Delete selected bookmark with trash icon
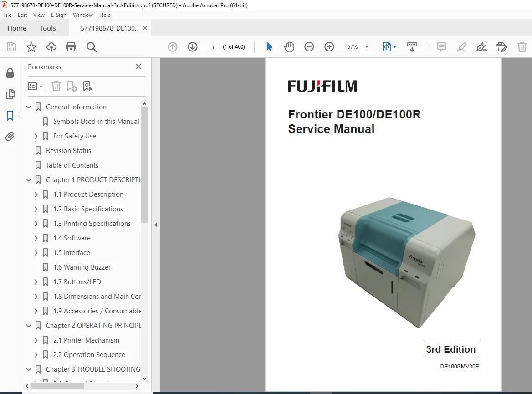 click(56, 86)
